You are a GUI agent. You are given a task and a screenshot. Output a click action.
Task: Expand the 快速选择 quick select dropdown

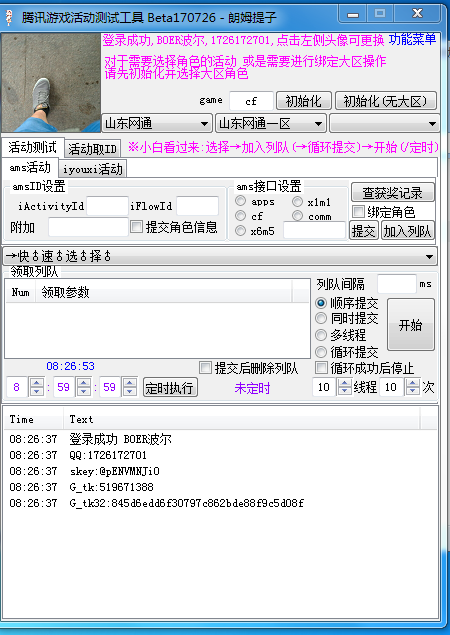click(x=220, y=256)
